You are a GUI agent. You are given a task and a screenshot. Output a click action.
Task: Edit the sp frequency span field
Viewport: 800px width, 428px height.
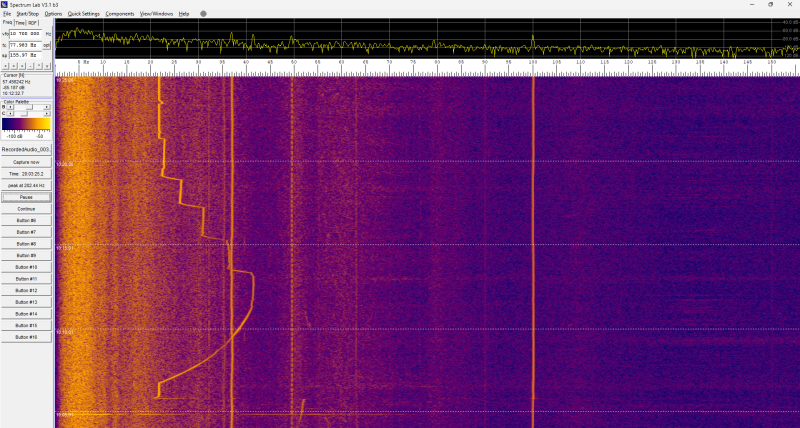click(x=26, y=55)
